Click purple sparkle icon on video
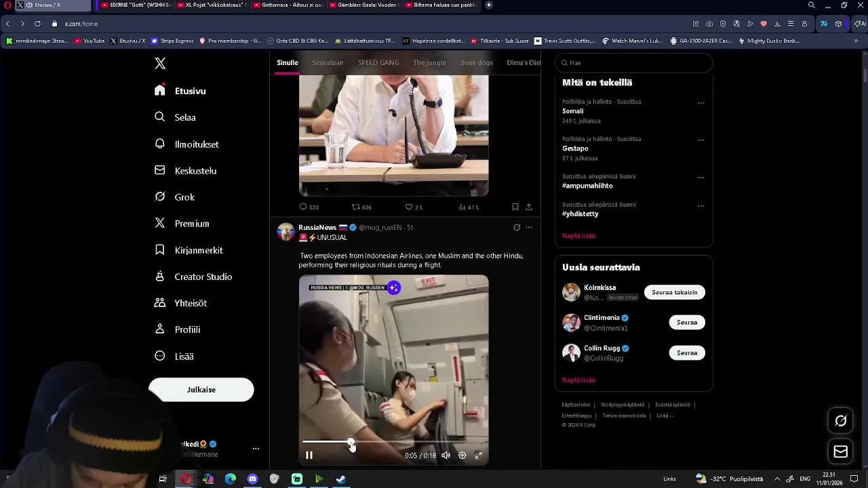The image size is (868, 488). pyautogui.click(x=394, y=287)
